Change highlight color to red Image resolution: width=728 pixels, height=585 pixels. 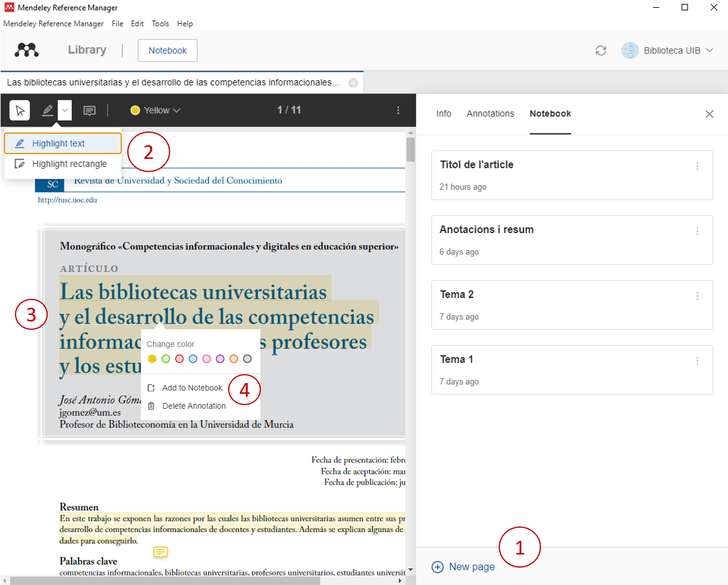(x=179, y=359)
